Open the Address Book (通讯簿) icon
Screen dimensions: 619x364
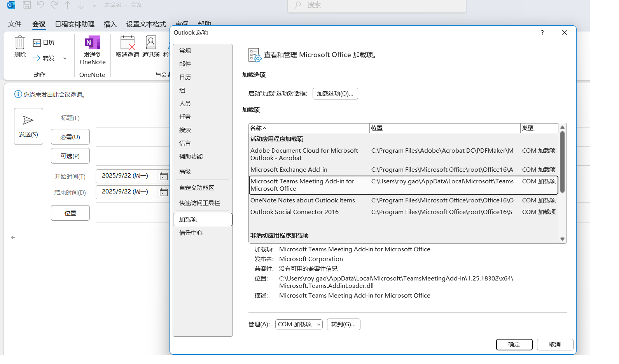click(x=151, y=43)
